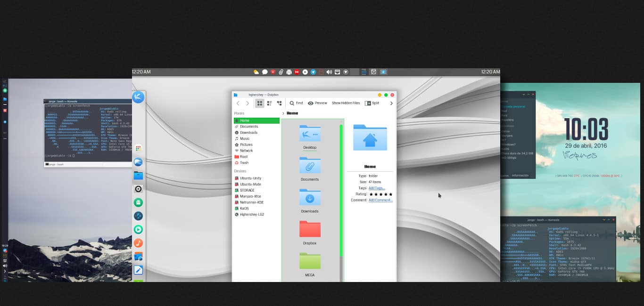Image resolution: width=644 pixels, height=306 pixels.
Task: Select Downloads in the Places panel
Action: click(x=248, y=133)
